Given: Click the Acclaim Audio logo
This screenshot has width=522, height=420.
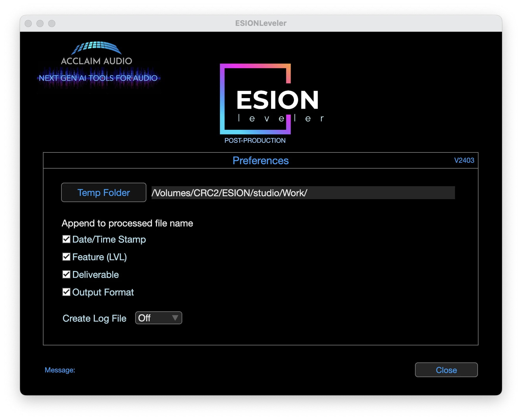Looking at the screenshot, I should coord(97,53).
